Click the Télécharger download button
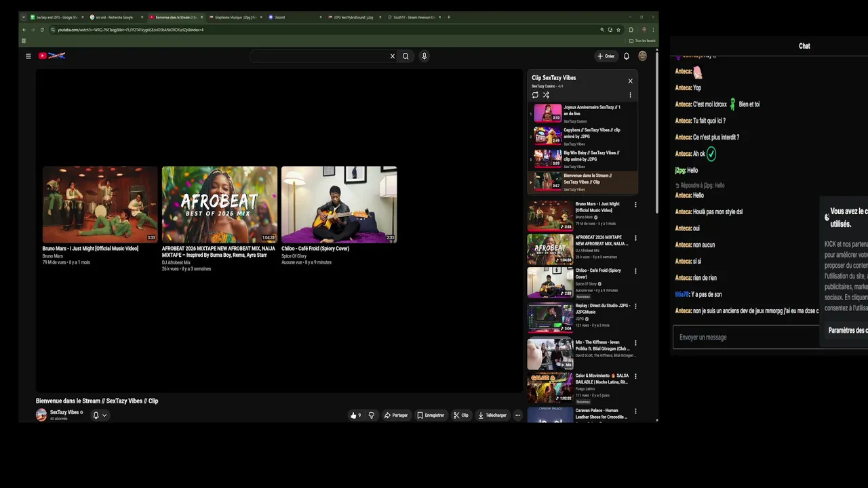The image size is (868, 488). pos(492,415)
